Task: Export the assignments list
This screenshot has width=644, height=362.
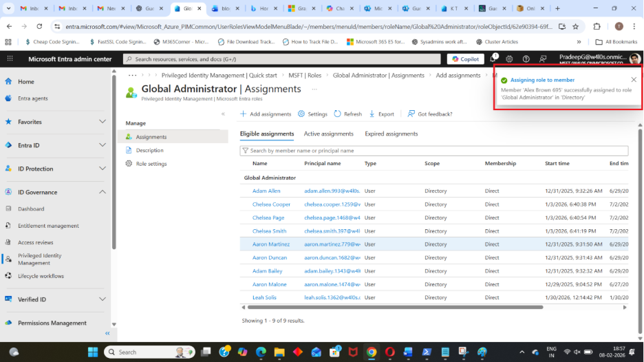Action: point(382,114)
